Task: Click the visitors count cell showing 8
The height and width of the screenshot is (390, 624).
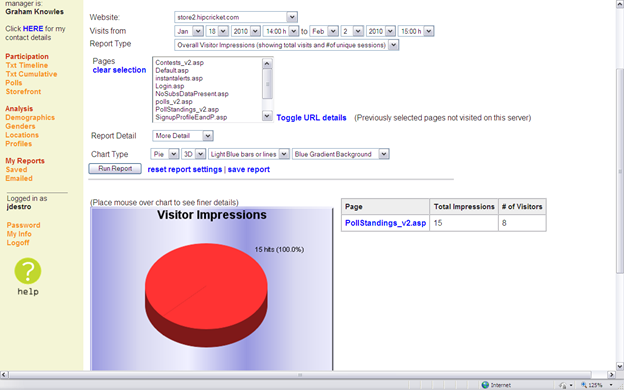Action: (522, 223)
